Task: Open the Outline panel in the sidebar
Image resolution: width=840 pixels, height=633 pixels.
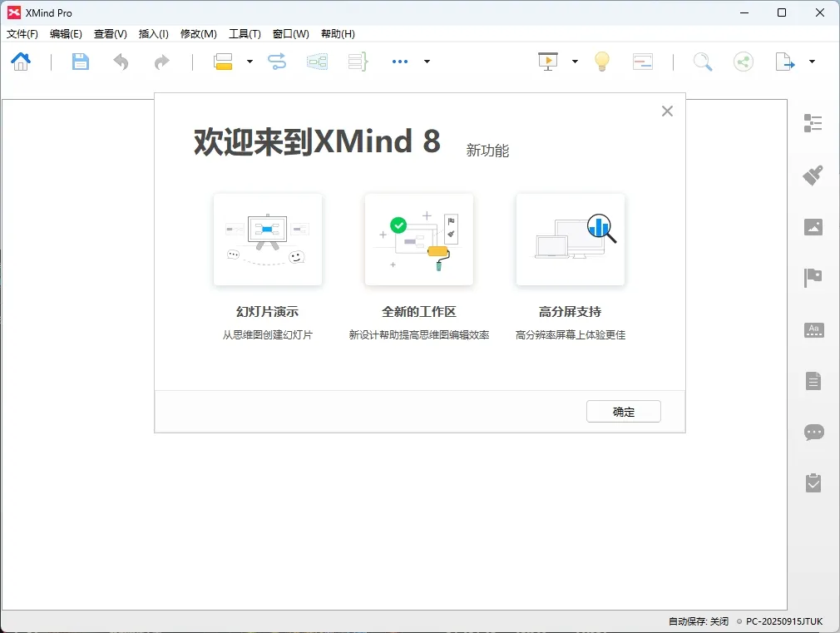Action: click(813, 123)
